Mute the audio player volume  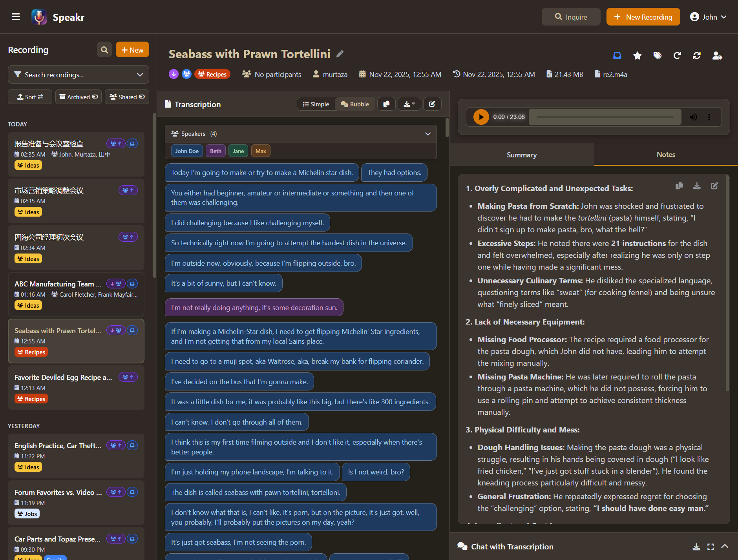tap(693, 117)
